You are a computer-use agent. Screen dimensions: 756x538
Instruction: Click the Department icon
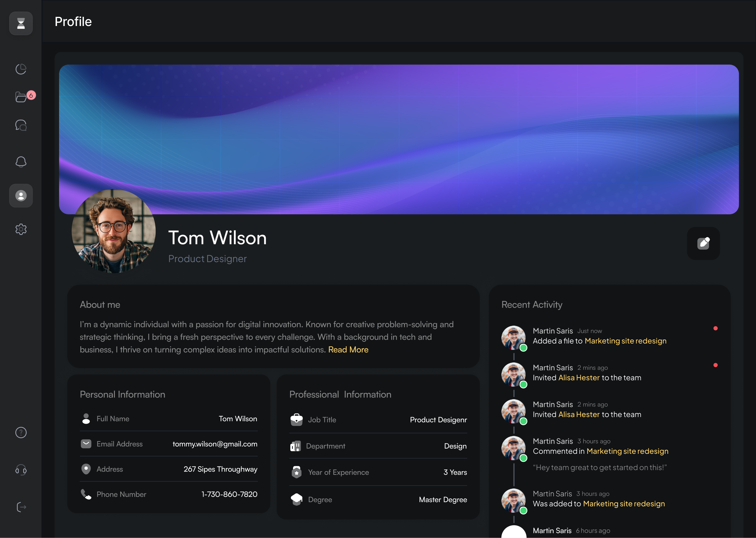coord(295,446)
